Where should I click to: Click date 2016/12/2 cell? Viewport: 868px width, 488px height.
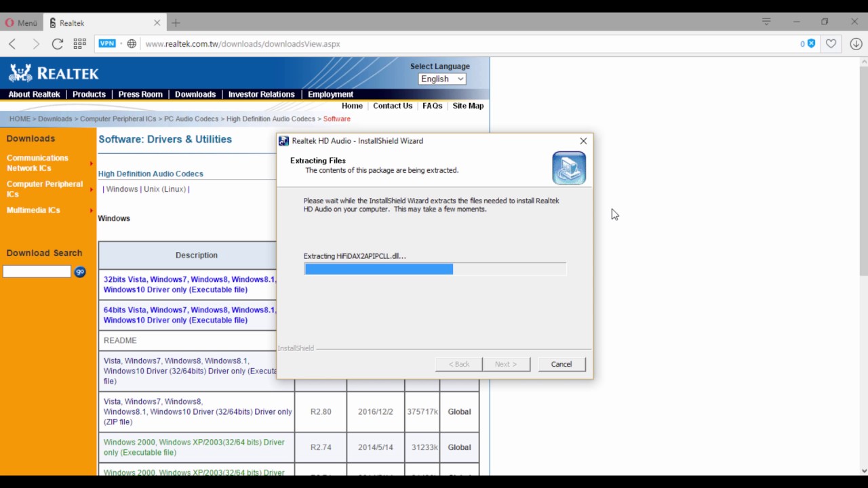click(375, 411)
